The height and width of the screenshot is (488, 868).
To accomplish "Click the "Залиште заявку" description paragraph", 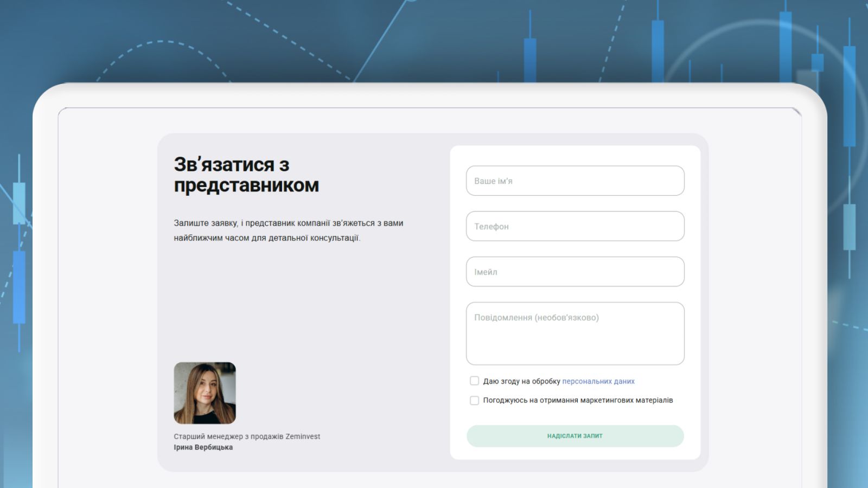I will [288, 223].
